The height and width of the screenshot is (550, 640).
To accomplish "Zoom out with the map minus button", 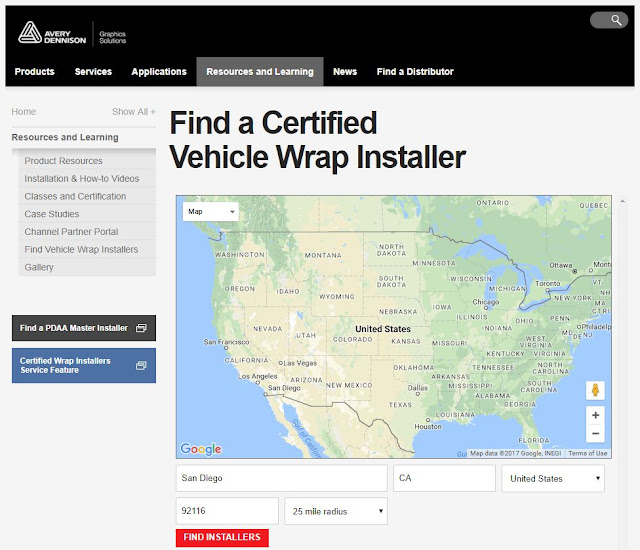I will point(595,433).
